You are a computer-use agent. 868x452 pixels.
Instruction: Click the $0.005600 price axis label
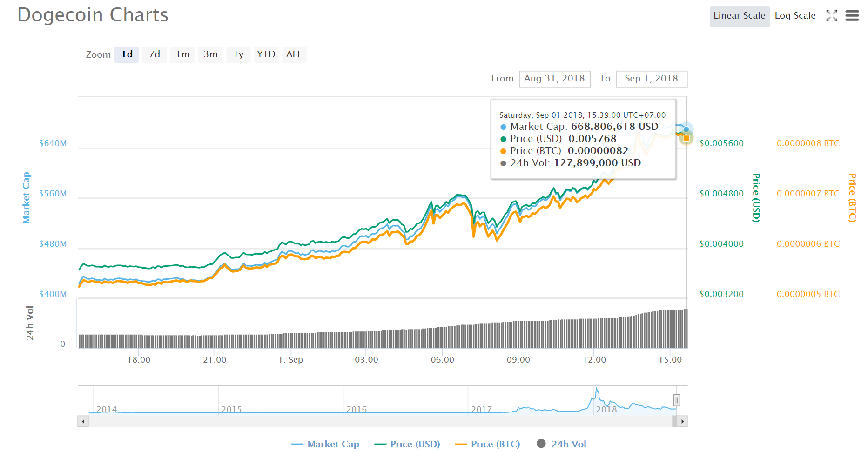[x=721, y=143]
